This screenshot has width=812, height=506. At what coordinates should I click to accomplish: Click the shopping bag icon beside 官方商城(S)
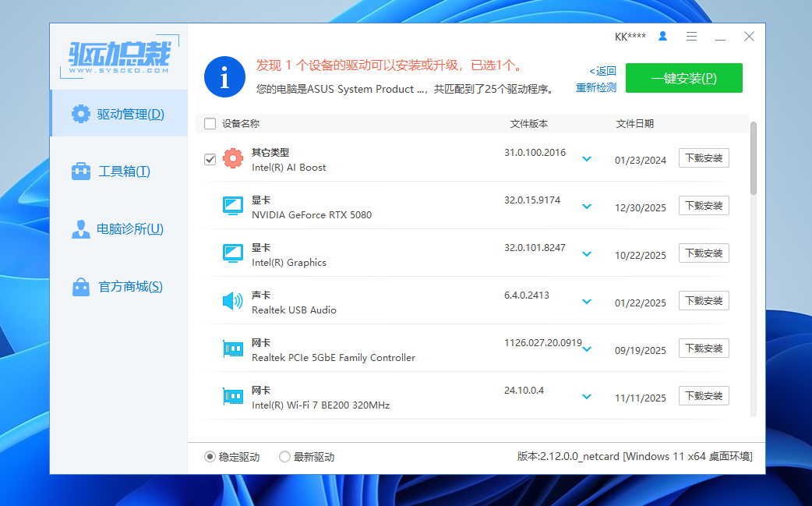[81, 286]
